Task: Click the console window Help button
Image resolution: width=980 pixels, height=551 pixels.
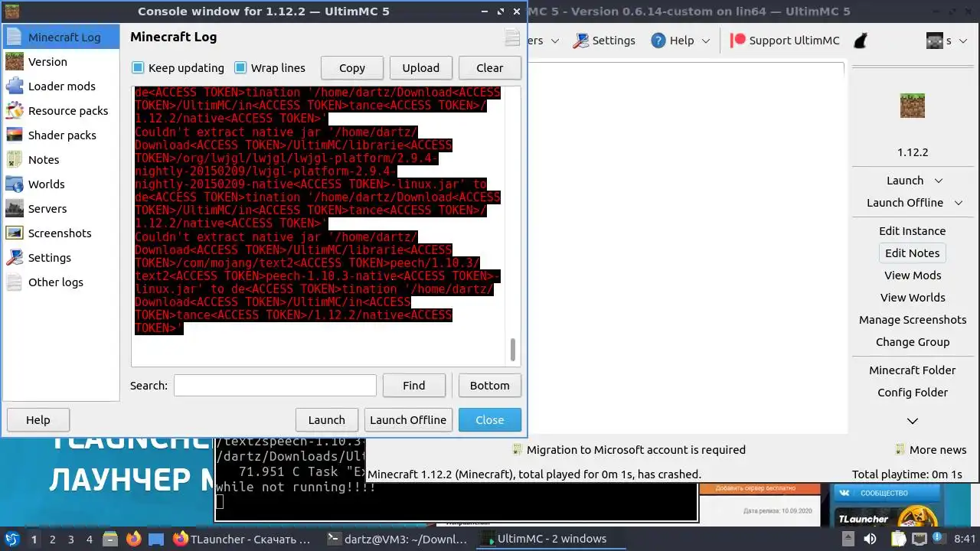Action: pos(38,419)
